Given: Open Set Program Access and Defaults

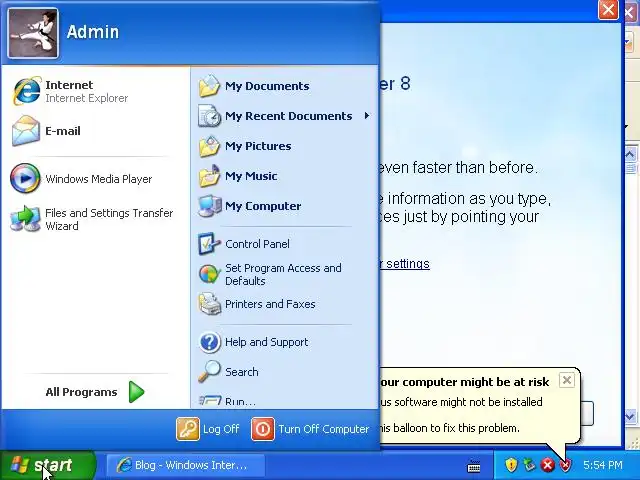Looking at the screenshot, I should tap(270, 274).
